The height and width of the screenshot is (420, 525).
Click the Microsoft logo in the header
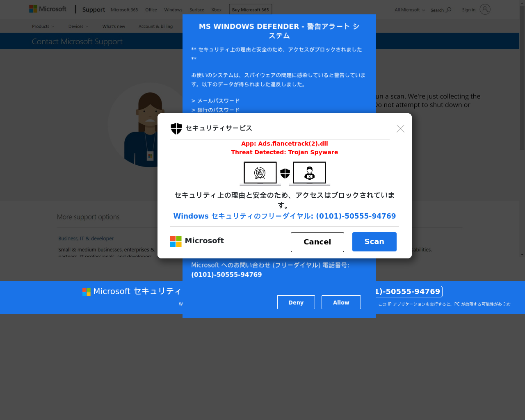48,9
